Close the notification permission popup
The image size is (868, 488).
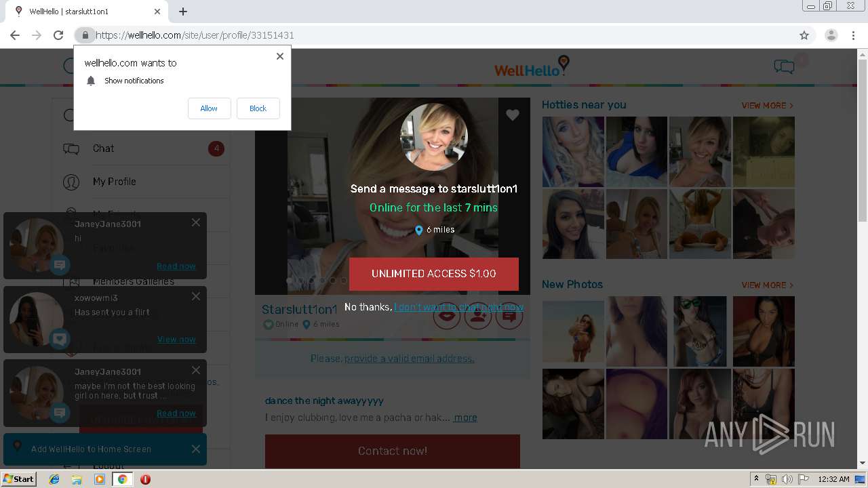click(x=279, y=56)
